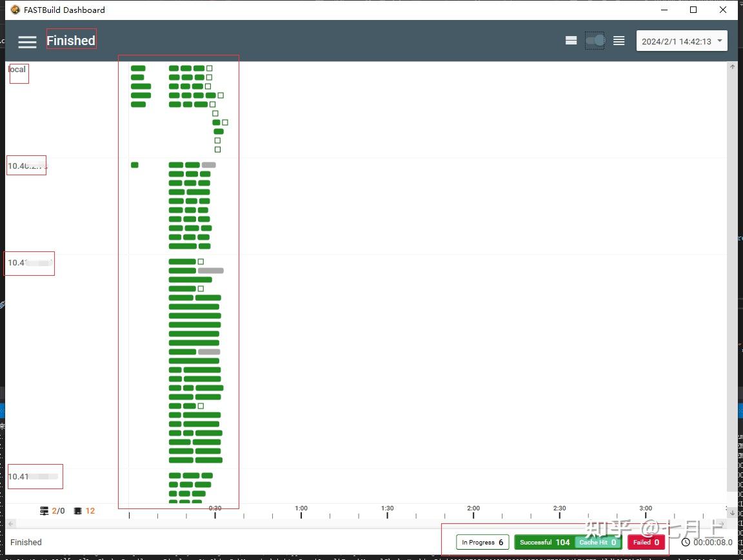Click the Failed 0 filter button

click(x=646, y=543)
